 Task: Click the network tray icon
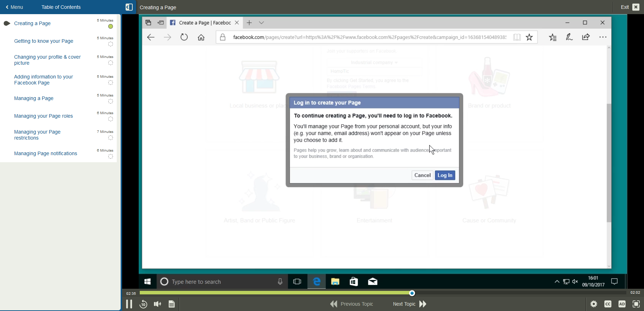[566, 282]
